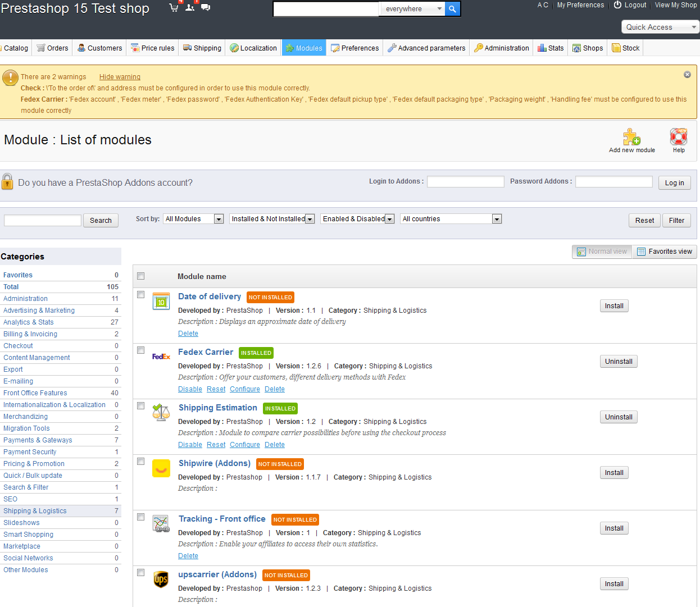
Task: Click the speech bubble messages icon
Action: pyautogui.click(x=206, y=8)
